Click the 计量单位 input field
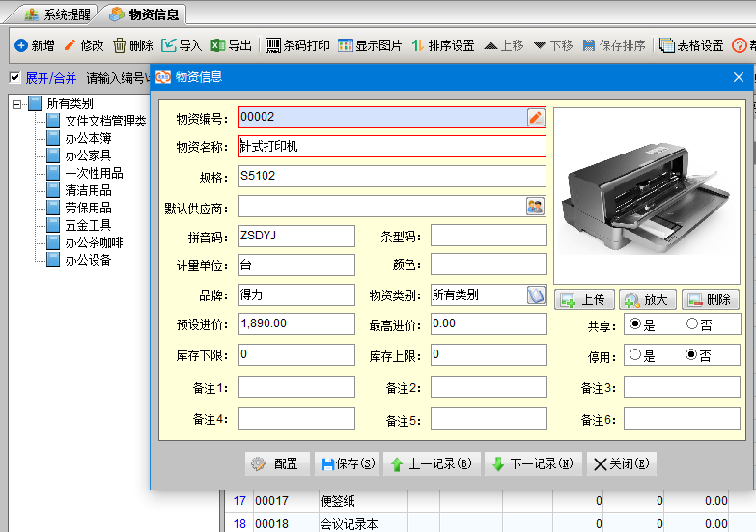This screenshot has height=532, width=756. pyautogui.click(x=296, y=266)
